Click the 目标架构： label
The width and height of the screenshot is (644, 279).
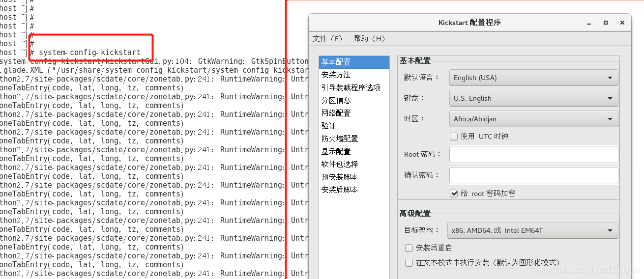(x=422, y=230)
